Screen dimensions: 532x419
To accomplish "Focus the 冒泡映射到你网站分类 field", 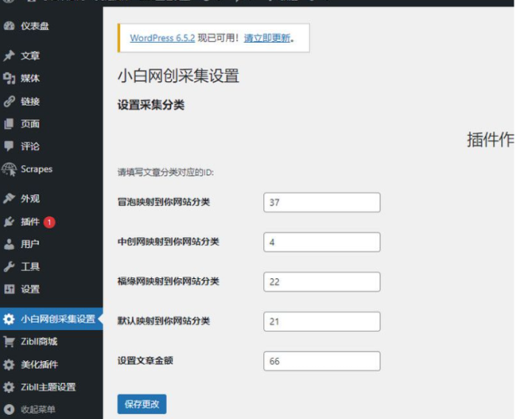I will point(322,203).
